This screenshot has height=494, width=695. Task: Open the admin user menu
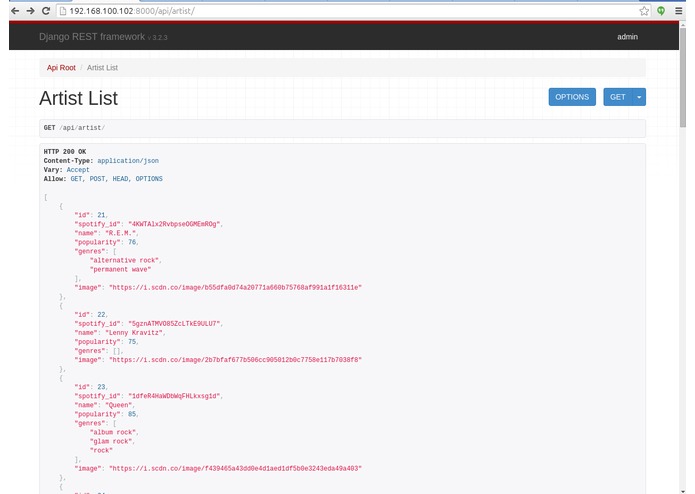click(627, 37)
